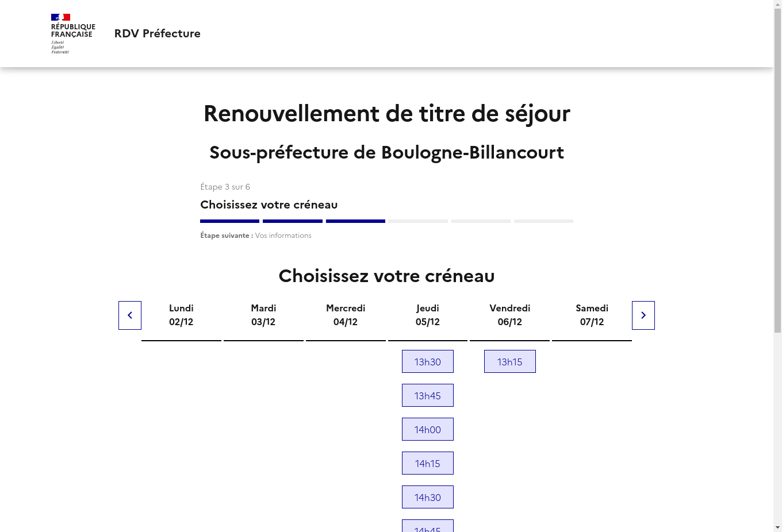782x532 pixels.
Task: Go to the next week with right chevron
Action: [643, 315]
